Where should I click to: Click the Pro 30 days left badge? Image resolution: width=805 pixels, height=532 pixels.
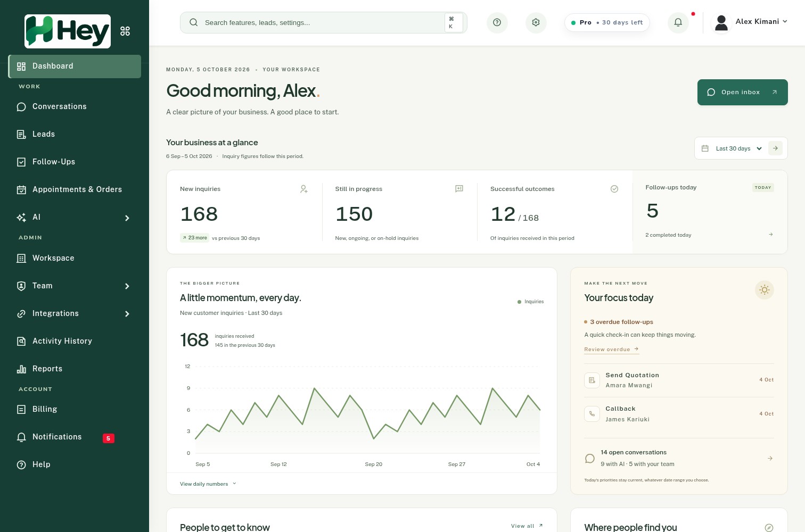pos(607,22)
